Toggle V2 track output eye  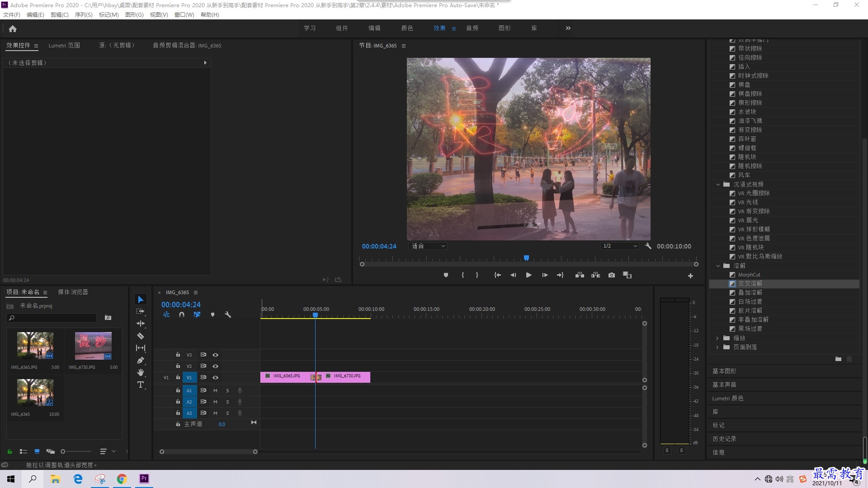pyautogui.click(x=216, y=366)
